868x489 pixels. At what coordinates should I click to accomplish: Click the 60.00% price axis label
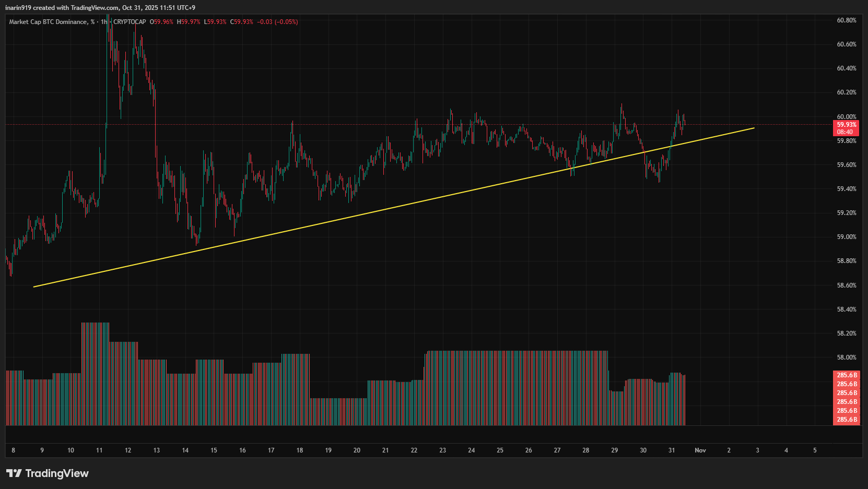click(846, 117)
